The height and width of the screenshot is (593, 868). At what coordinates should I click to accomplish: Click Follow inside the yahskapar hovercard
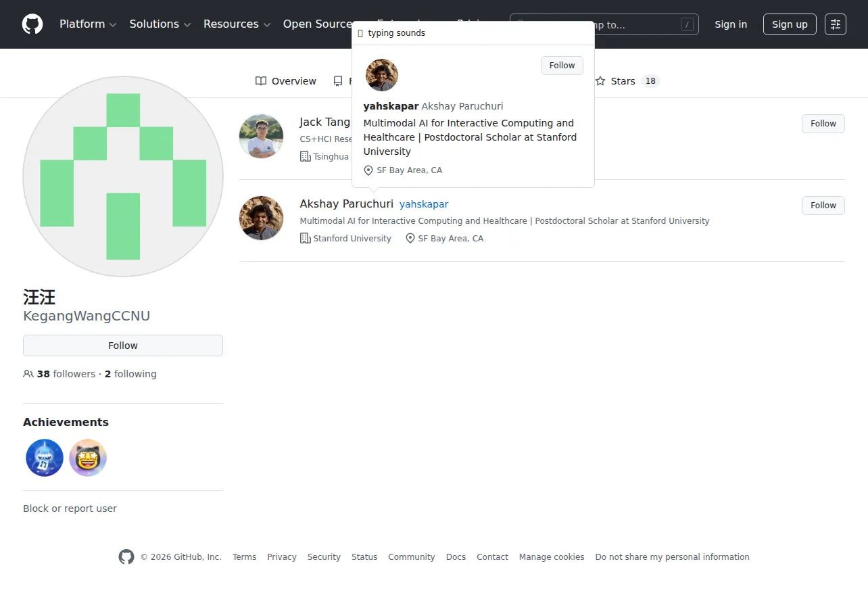pos(562,66)
